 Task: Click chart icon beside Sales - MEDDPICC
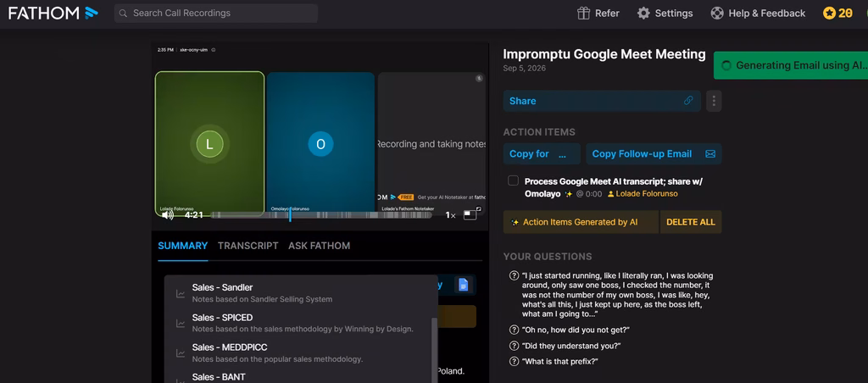(180, 353)
